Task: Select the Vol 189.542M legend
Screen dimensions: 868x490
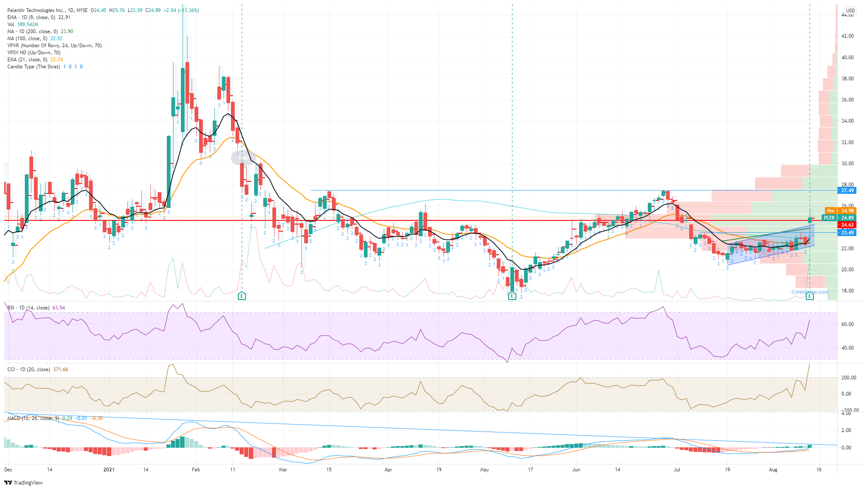Action: (x=23, y=24)
